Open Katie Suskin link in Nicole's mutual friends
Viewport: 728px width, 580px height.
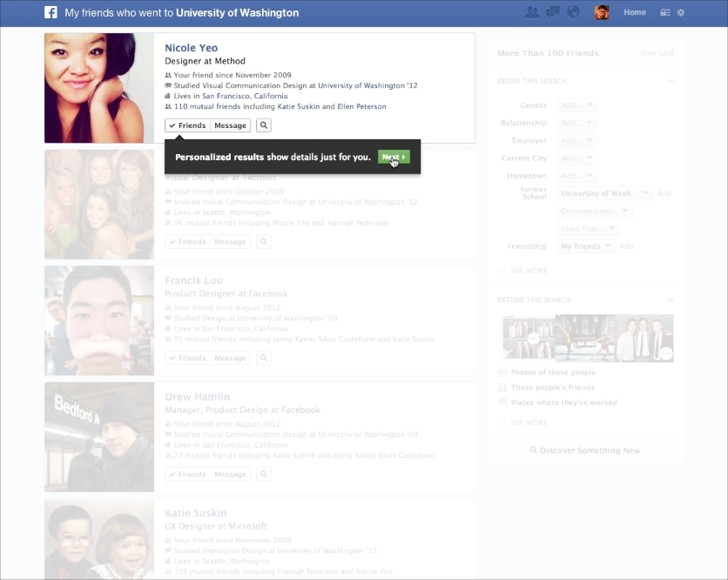click(x=299, y=106)
